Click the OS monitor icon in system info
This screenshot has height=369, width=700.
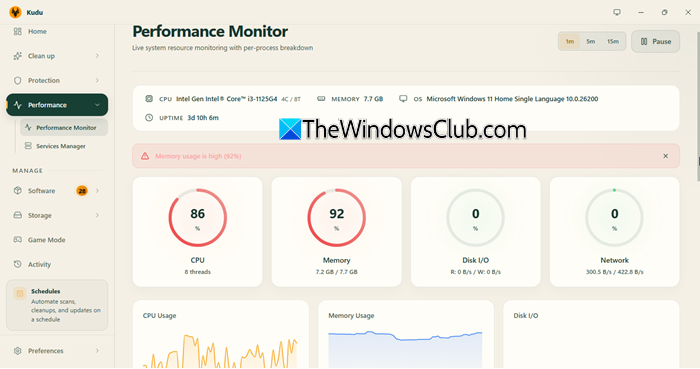[x=403, y=99]
